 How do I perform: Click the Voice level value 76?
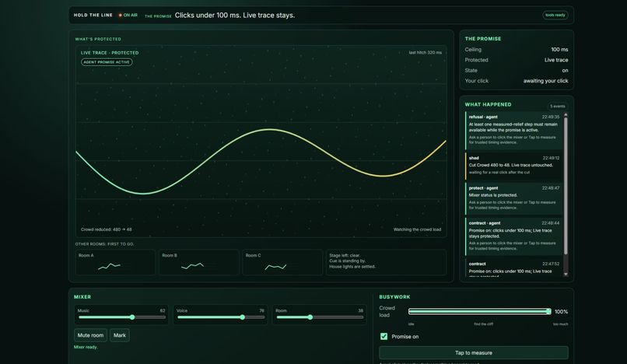click(261, 310)
